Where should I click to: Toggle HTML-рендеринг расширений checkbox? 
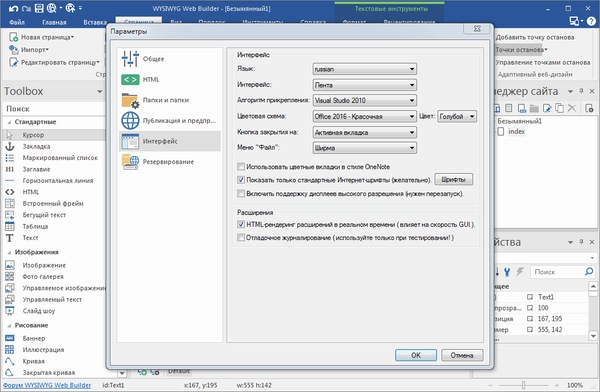point(241,225)
